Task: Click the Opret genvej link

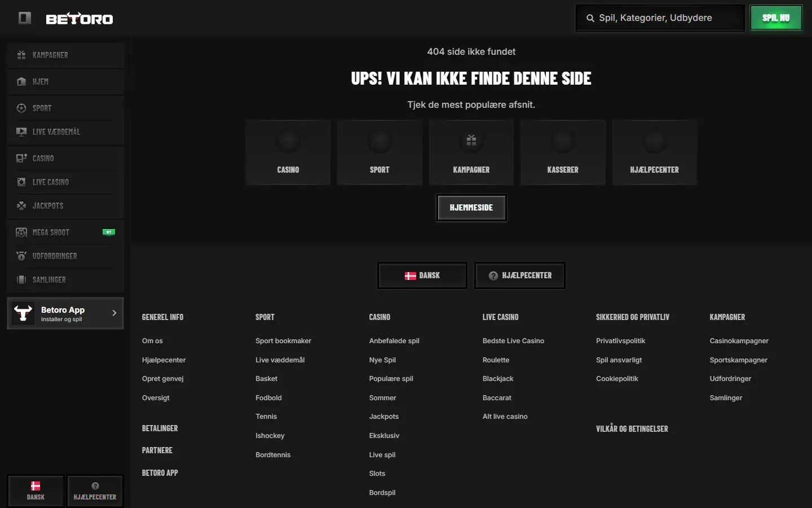Action: pyautogui.click(x=163, y=379)
